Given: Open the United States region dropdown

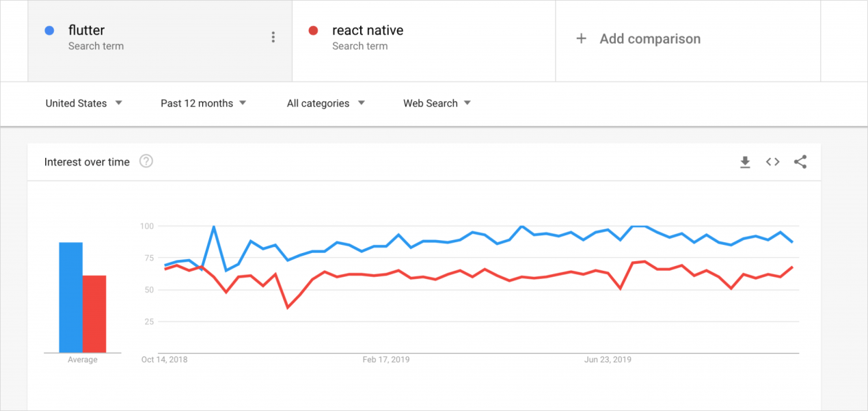Looking at the screenshot, I should click(x=83, y=103).
